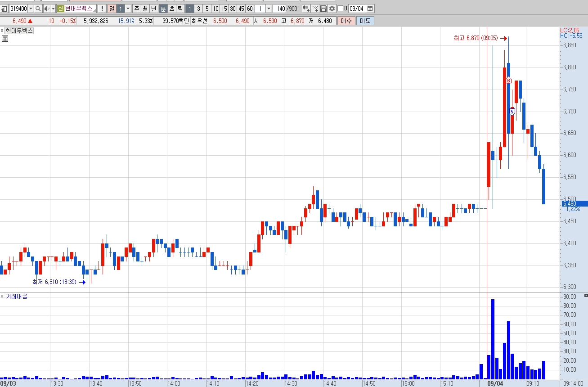
Task: Click the exclamation mark info icon
Action: [x=102, y=9]
